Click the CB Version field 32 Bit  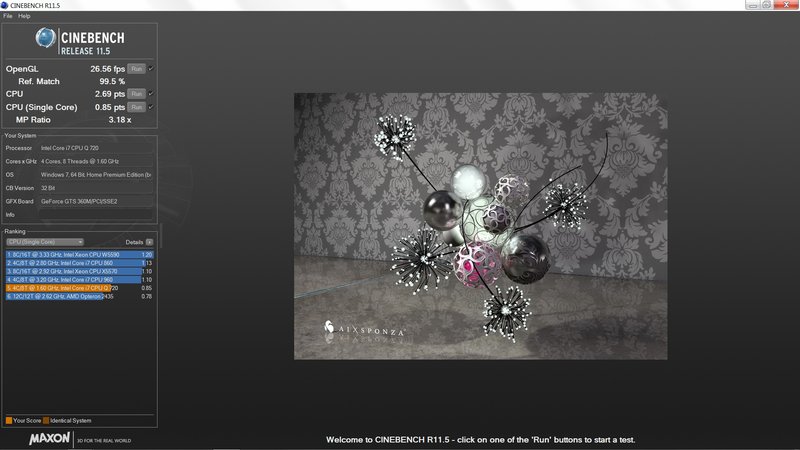click(x=96, y=188)
